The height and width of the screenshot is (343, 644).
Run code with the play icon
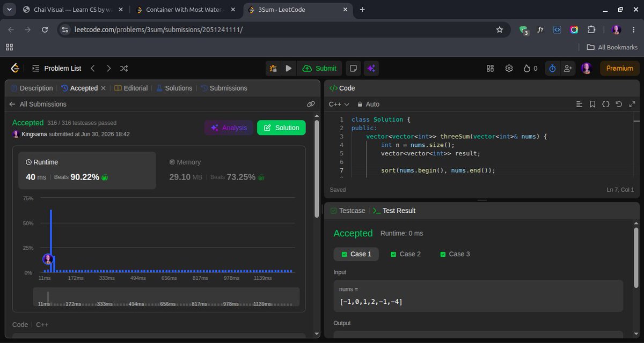[289, 68]
